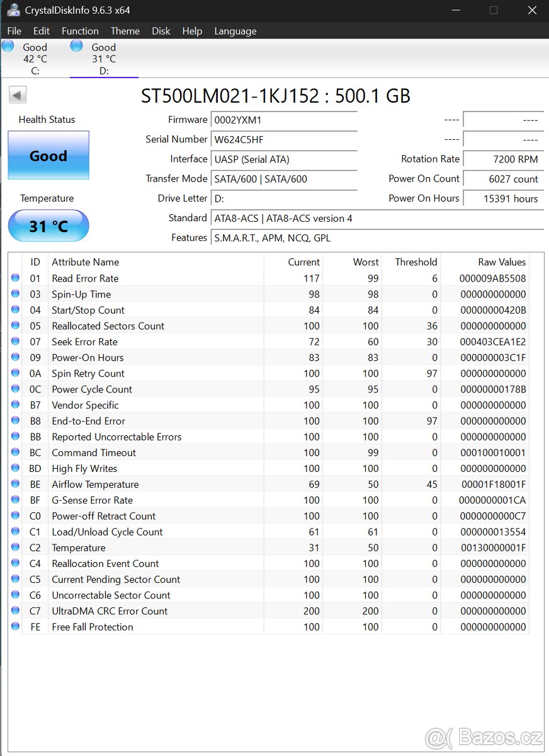
Task: Click the Reported Uncorrectable Errors status circle
Action: click(x=15, y=436)
